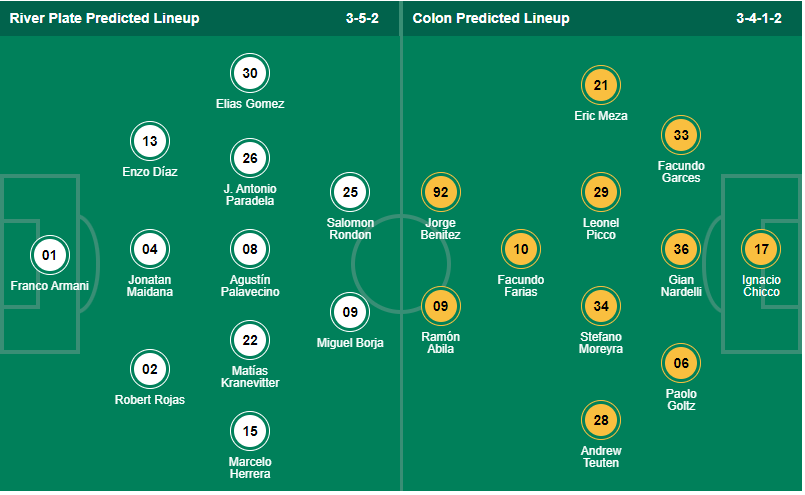Click Franco Armani's number 01 badge

(49, 255)
